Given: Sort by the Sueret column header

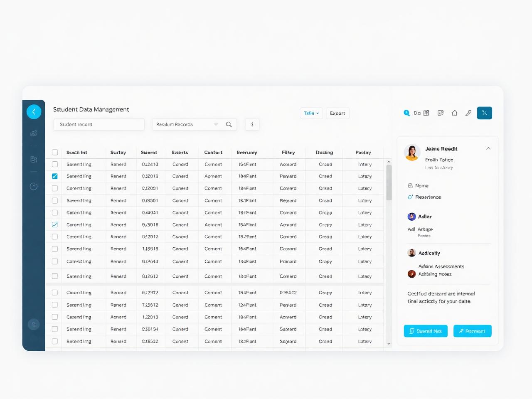Looking at the screenshot, I should 149,153.
